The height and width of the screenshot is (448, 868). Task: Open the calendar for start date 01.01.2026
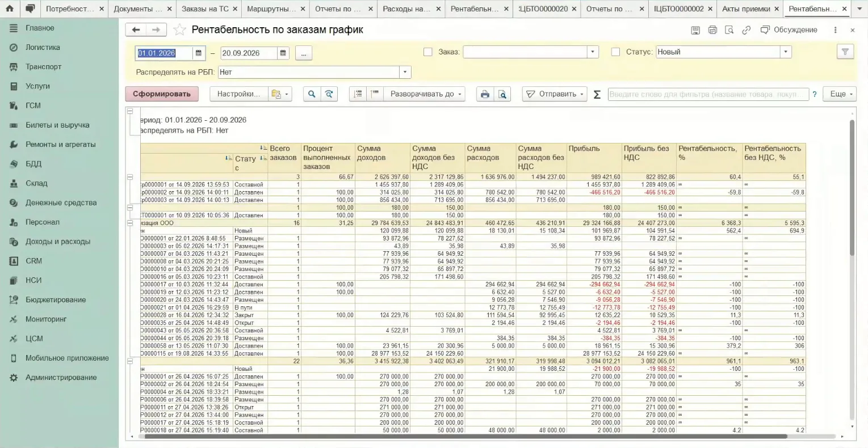pyautogui.click(x=199, y=53)
